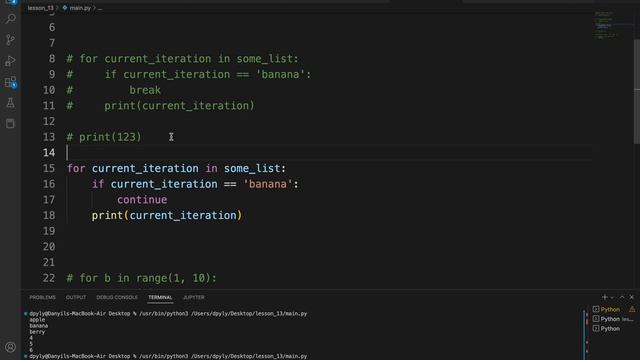
Task: Click line number 8 in gutter
Action: click(52, 59)
